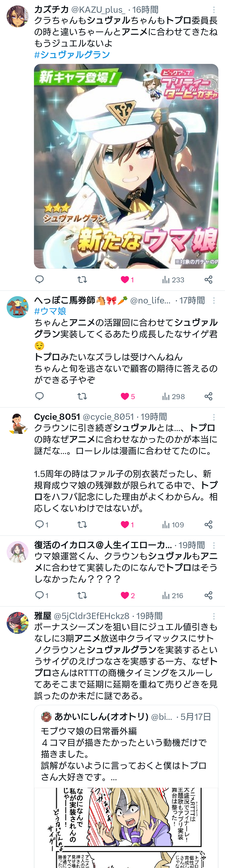Share カズチカ's tweet

click(209, 279)
